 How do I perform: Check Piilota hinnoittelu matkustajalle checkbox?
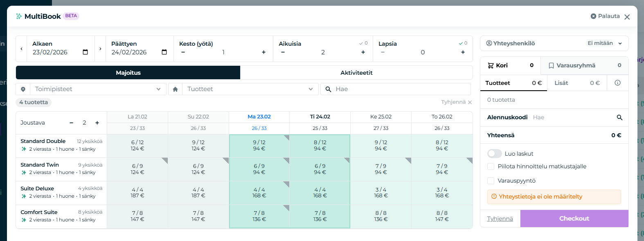click(491, 166)
